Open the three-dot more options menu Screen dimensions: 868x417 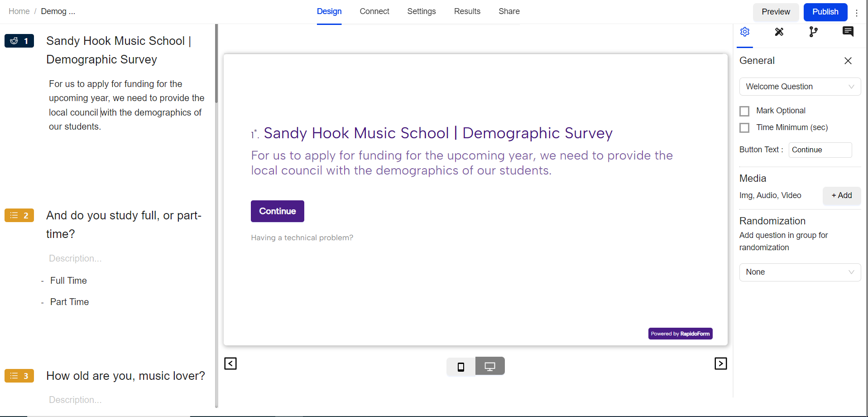(x=857, y=13)
